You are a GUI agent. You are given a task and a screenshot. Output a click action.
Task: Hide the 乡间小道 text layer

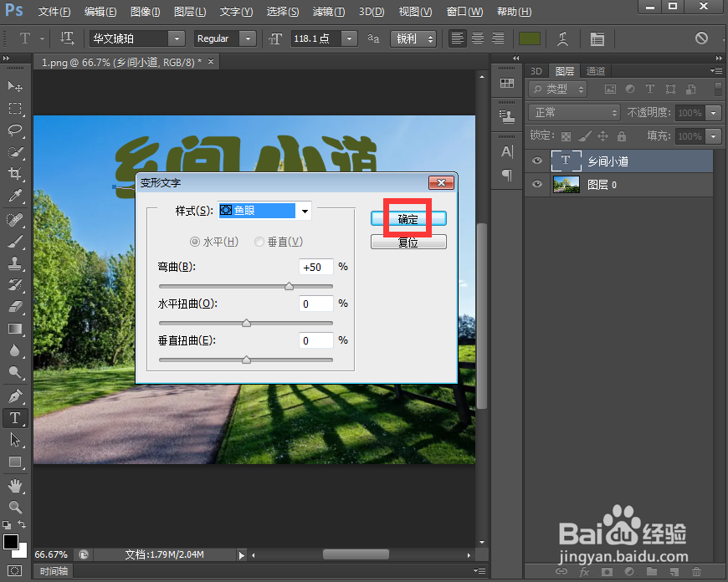click(536, 161)
